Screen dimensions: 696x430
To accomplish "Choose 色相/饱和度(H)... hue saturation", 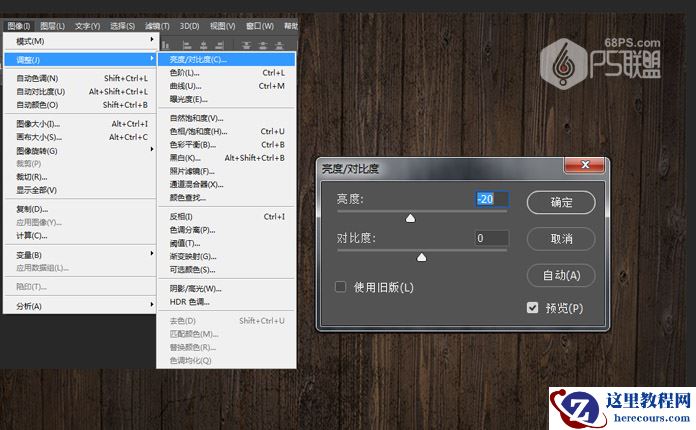I will [226, 131].
